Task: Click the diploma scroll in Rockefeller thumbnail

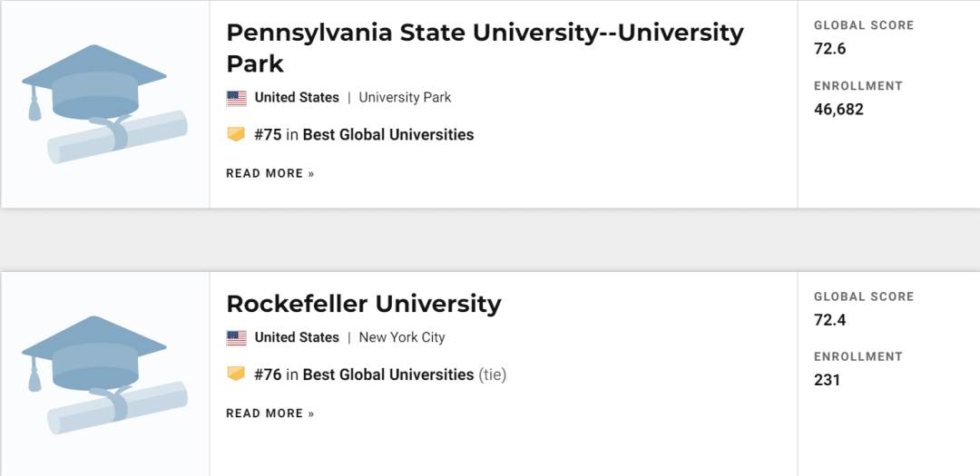Action: point(117,408)
